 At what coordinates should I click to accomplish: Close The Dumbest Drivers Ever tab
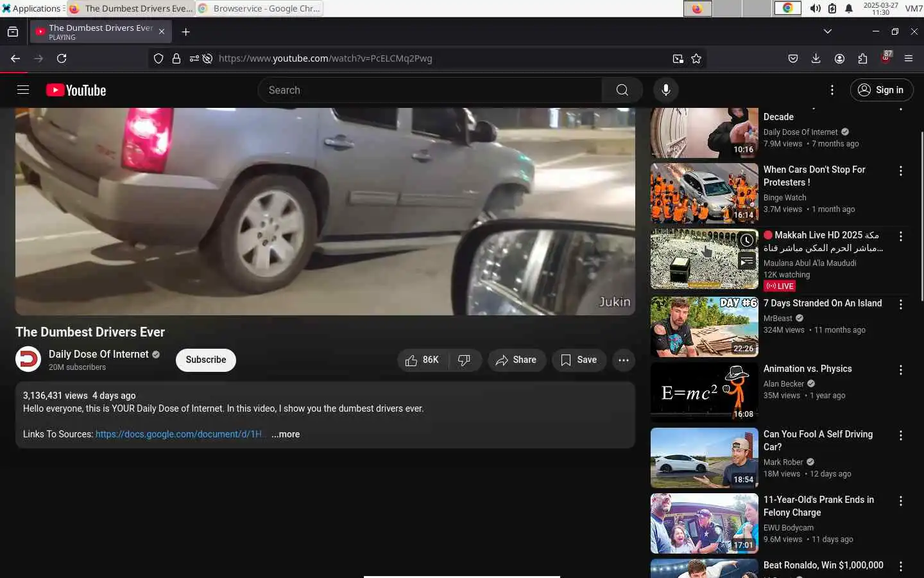click(162, 31)
